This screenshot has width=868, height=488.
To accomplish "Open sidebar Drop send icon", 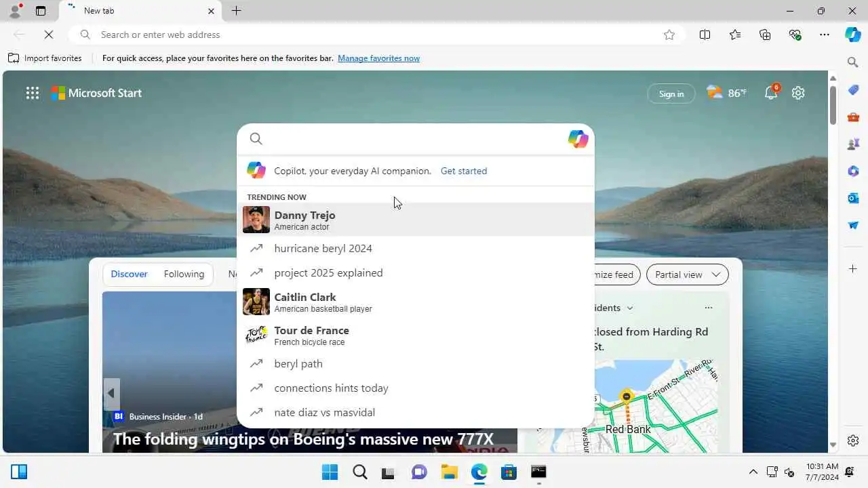I will pos(853,225).
